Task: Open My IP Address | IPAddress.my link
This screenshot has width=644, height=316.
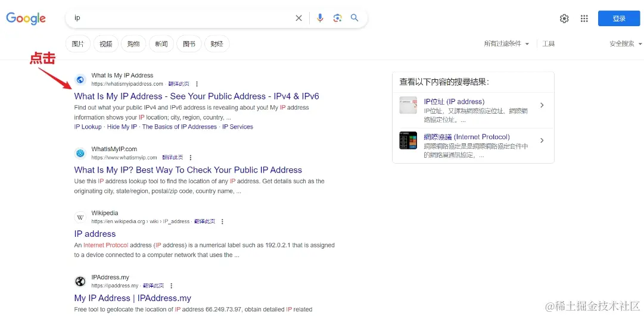Action: click(x=133, y=298)
